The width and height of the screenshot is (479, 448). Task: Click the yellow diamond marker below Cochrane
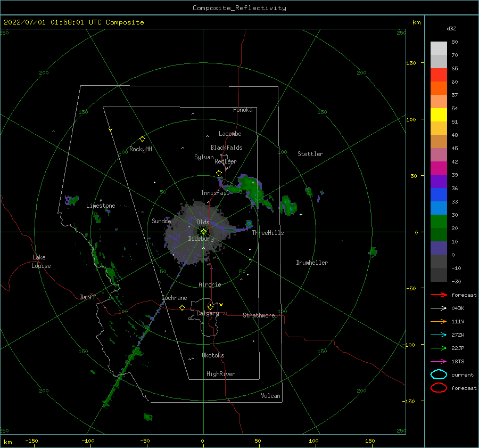coord(182,307)
